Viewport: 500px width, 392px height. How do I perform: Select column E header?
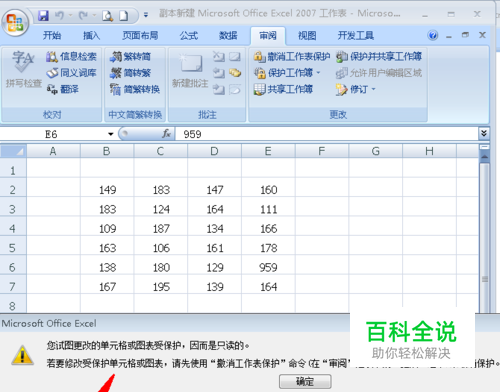268,151
